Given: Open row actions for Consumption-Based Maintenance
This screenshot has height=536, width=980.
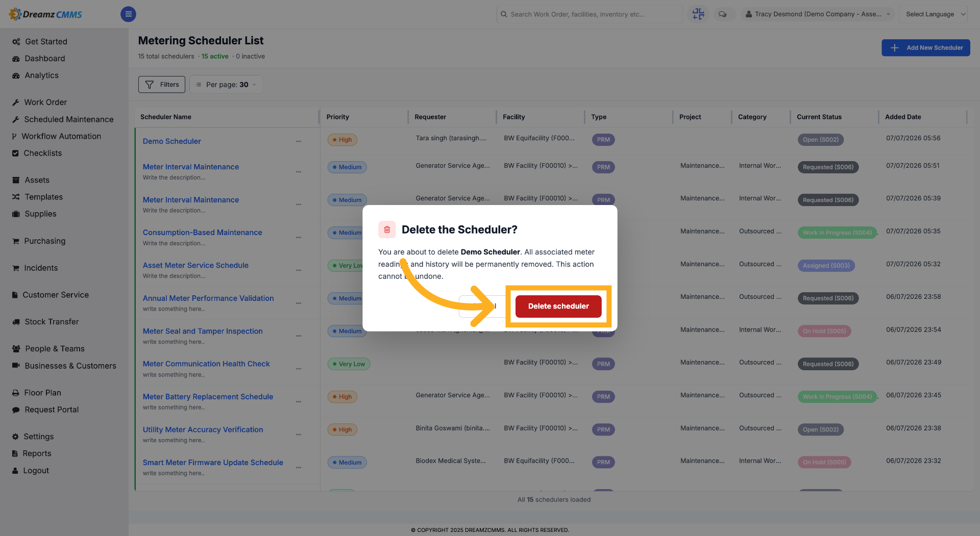Looking at the screenshot, I should click(299, 237).
